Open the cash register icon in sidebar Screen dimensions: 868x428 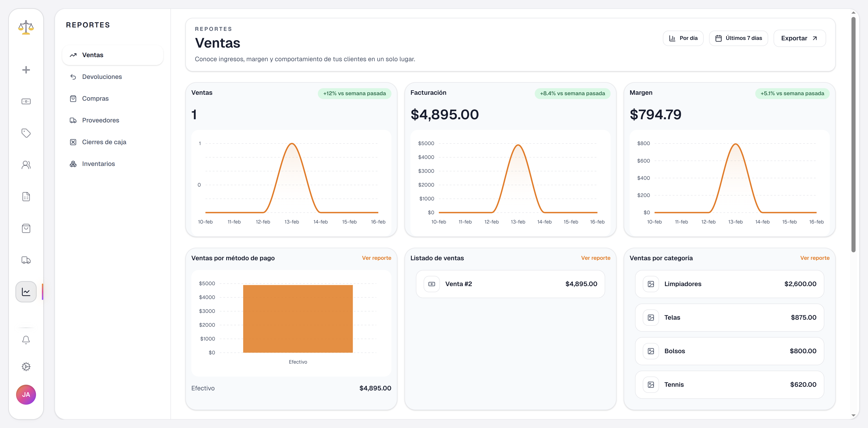(x=26, y=102)
